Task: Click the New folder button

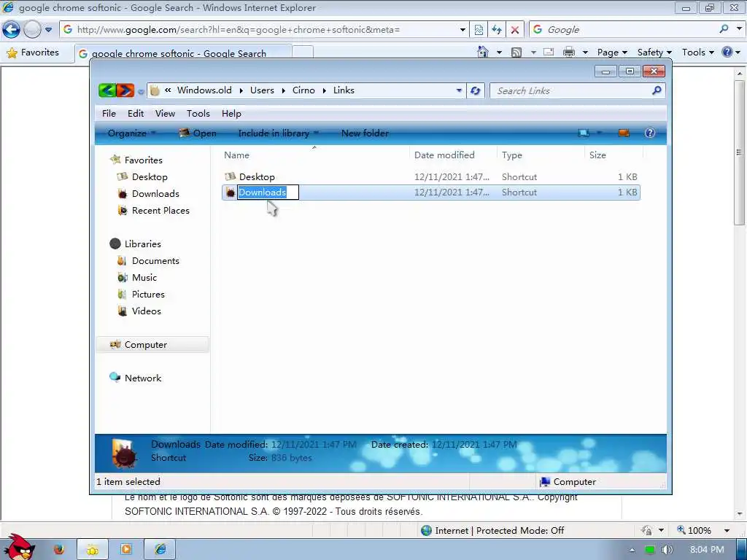Action: (x=365, y=133)
